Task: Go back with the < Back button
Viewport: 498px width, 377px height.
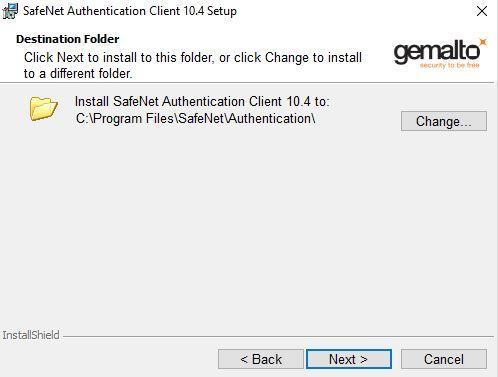Action: [x=261, y=359]
